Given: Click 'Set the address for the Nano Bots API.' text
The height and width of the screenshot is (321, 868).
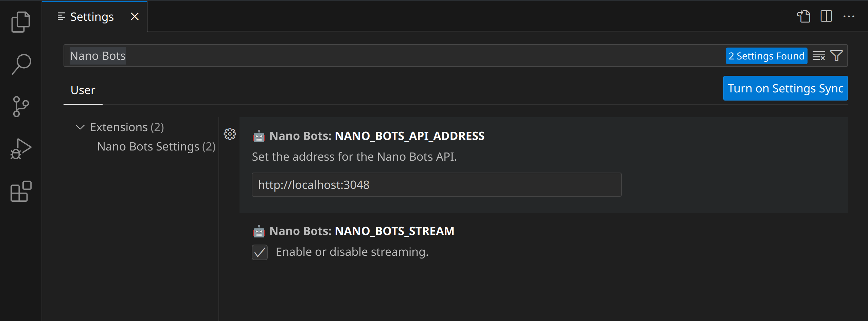Looking at the screenshot, I should point(354,157).
